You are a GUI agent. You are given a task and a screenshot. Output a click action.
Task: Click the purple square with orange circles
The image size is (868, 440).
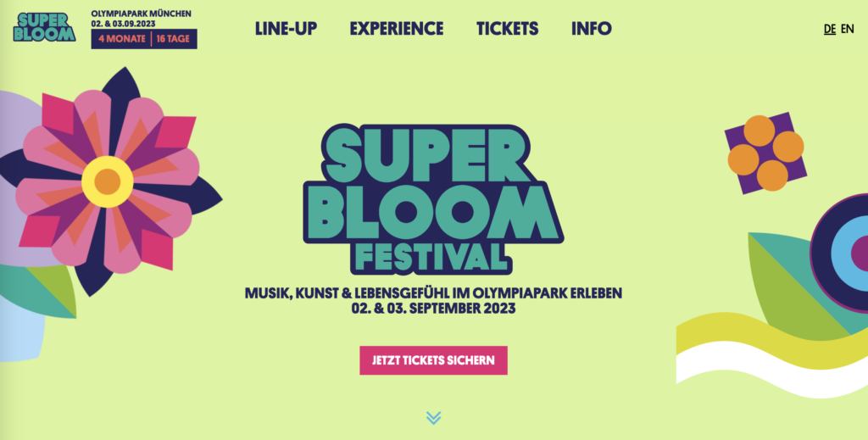coord(765,153)
